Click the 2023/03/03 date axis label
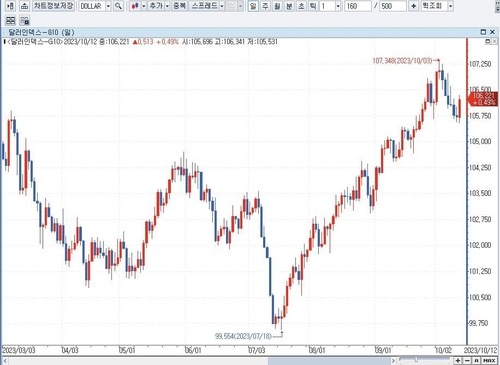 [19, 350]
